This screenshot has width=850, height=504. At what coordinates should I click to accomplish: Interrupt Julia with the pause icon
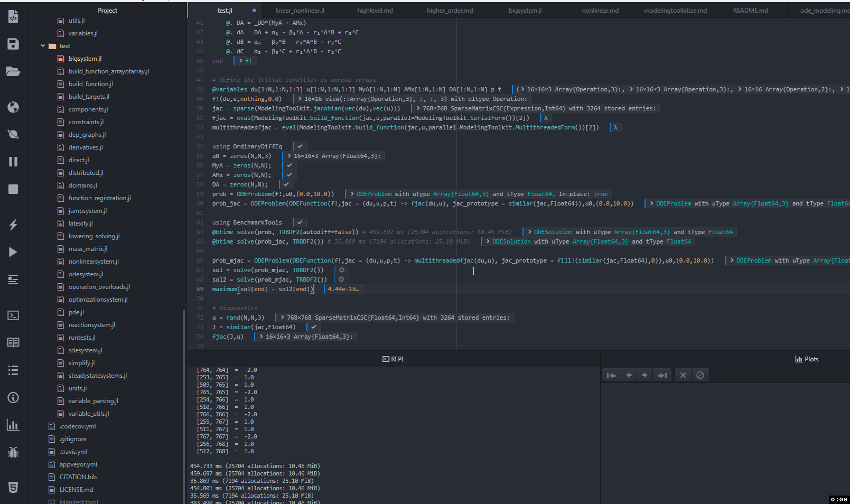[x=13, y=162]
